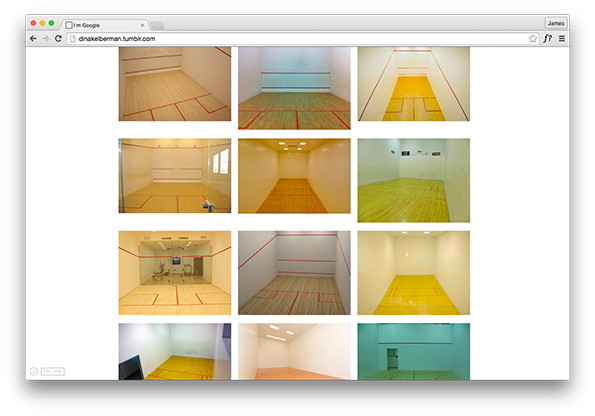Viewport: 595px width, 416px height.
Task: Click the Follow button on the blog
Action: click(53, 371)
